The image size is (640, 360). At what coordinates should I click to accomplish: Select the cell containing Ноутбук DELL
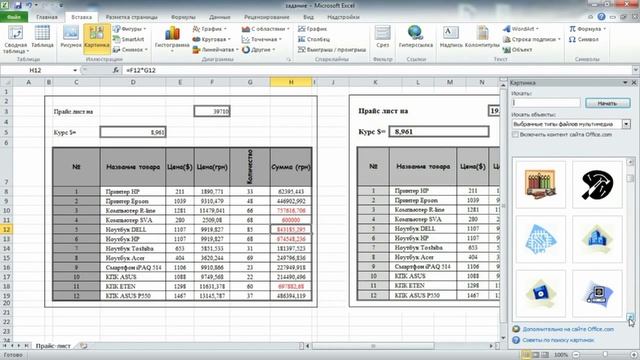(133, 229)
